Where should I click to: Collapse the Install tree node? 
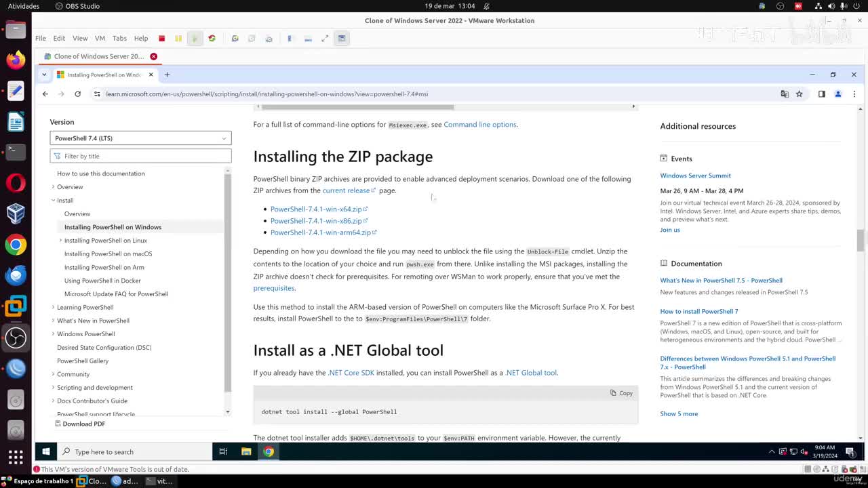[x=53, y=200]
